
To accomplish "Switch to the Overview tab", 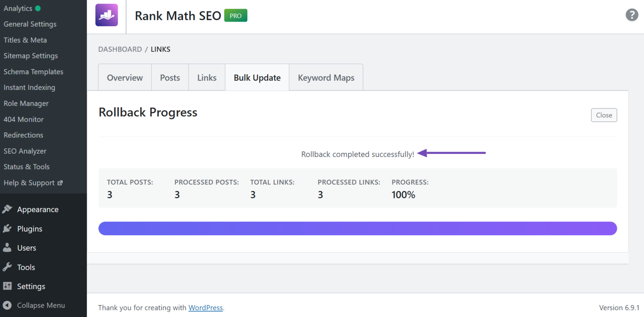I will (x=125, y=78).
